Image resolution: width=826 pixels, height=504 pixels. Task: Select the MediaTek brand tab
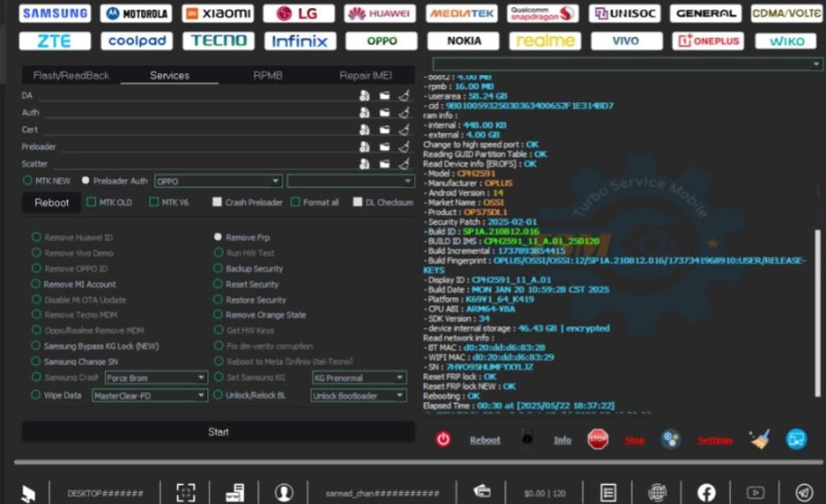462,13
